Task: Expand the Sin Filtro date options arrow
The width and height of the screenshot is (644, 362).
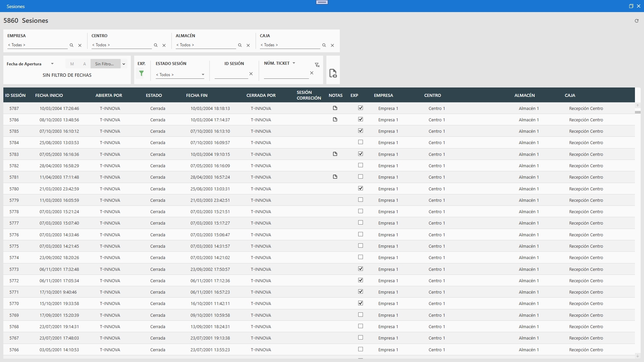Action: pyautogui.click(x=124, y=64)
